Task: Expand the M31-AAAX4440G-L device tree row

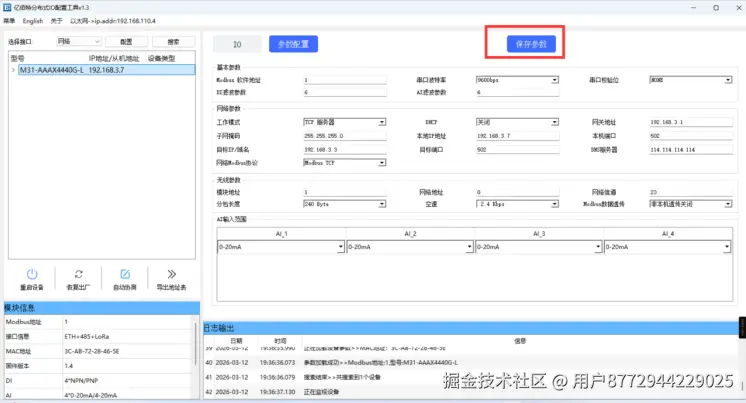Action: (13, 70)
